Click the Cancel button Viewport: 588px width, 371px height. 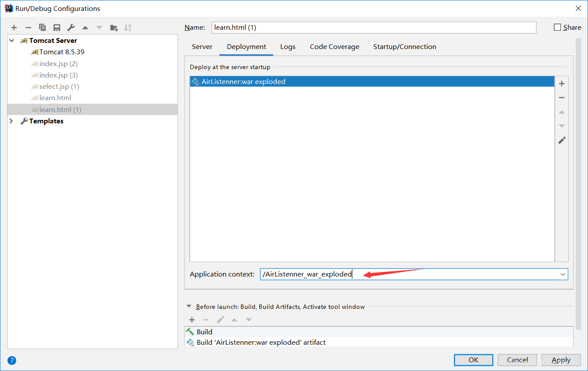pos(517,360)
